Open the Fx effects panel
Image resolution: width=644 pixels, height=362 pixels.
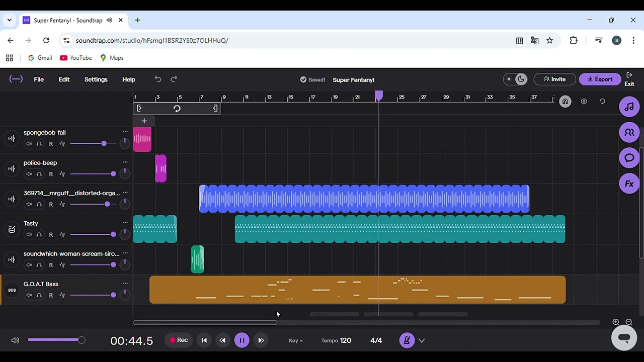(x=629, y=184)
